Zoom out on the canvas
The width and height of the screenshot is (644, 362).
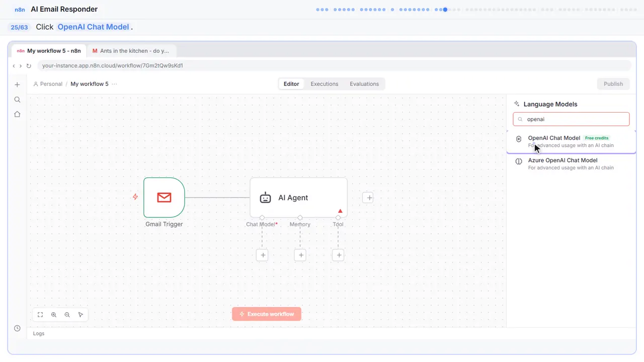click(x=67, y=315)
